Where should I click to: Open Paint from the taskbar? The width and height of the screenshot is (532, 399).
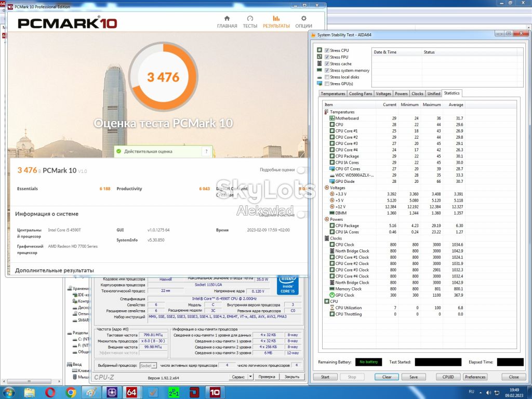[x=91, y=393]
